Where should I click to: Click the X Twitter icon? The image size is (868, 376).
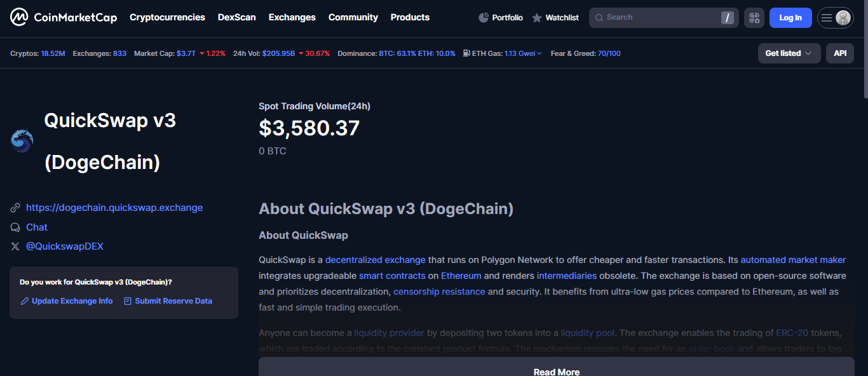(x=15, y=246)
